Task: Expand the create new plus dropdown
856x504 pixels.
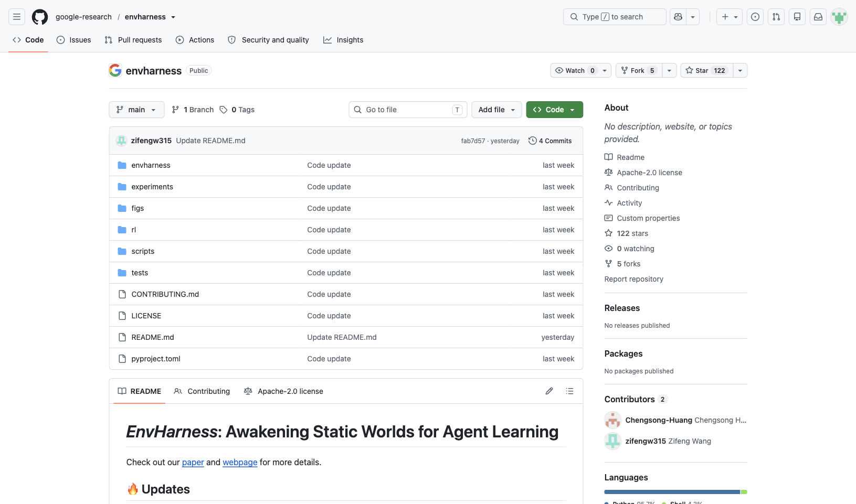Action: (730, 17)
